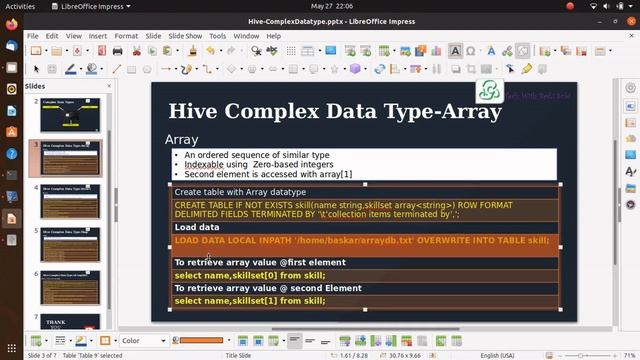The height and width of the screenshot is (360, 640).
Task: Open the Color area style combo box
Action: (143, 340)
